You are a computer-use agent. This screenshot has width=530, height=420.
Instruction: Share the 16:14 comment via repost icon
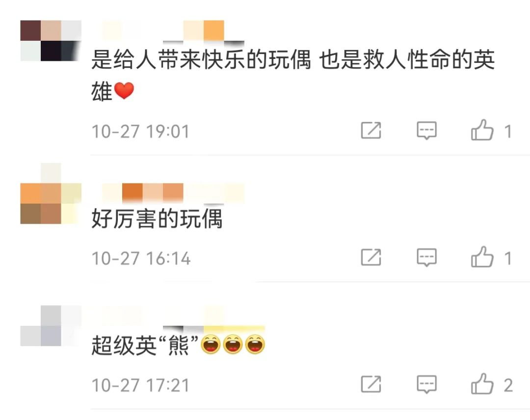371,257
